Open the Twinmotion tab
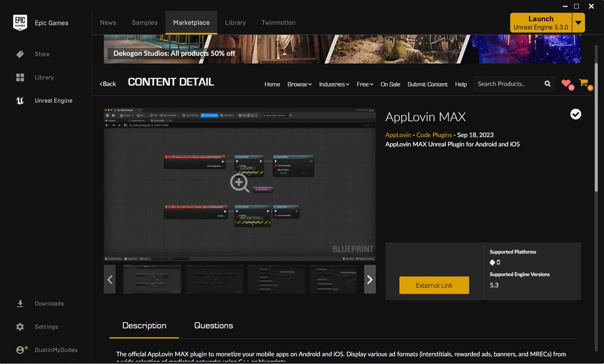This screenshot has width=604, height=364. click(278, 23)
